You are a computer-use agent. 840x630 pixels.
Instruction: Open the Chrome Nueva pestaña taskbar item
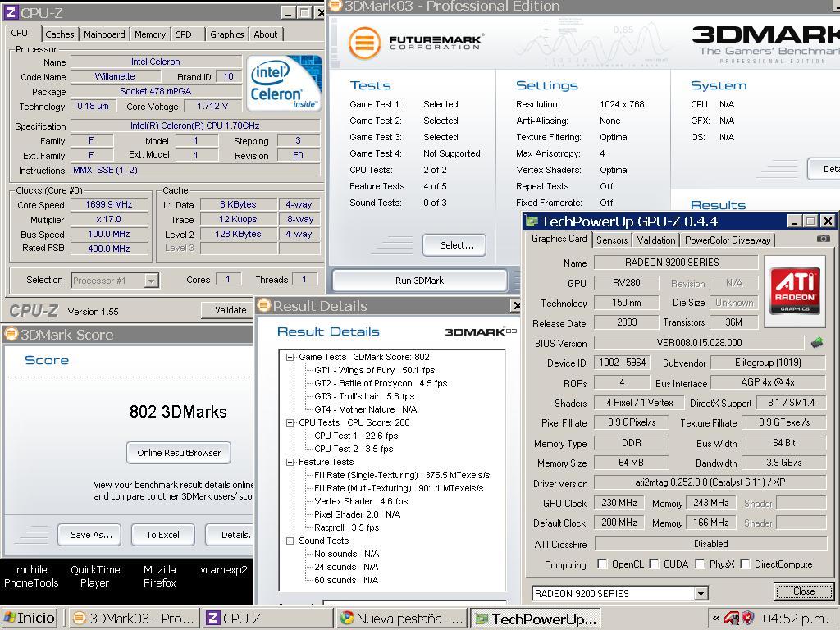coord(402,619)
